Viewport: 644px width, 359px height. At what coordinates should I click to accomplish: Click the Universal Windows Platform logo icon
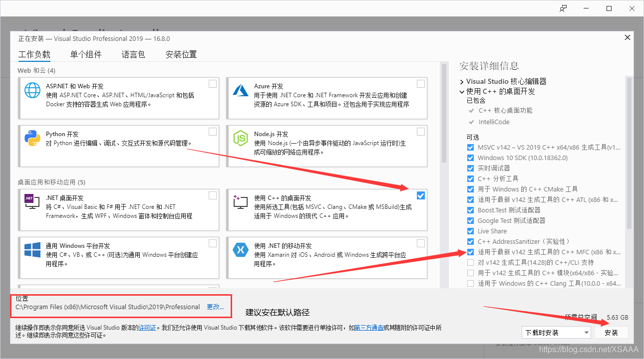[x=32, y=250]
